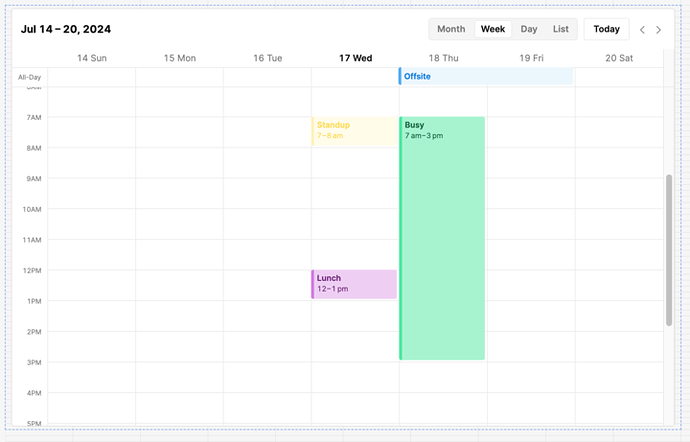The height and width of the screenshot is (442, 690).
Task: Switch to Month view
Action: point(451,29)
